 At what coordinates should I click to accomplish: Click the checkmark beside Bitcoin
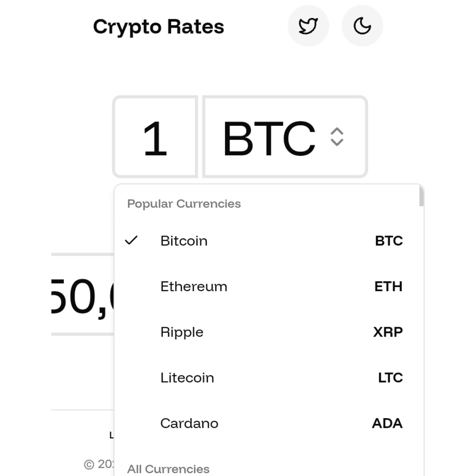coord(131,240)
